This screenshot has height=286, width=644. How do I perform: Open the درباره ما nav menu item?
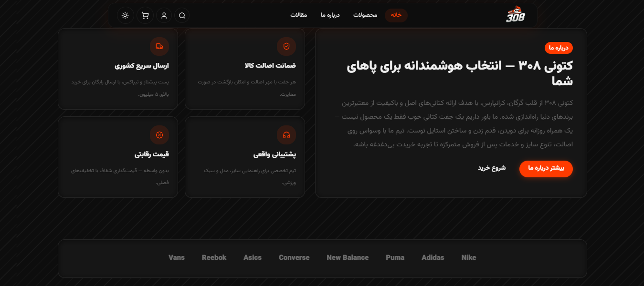330,15
